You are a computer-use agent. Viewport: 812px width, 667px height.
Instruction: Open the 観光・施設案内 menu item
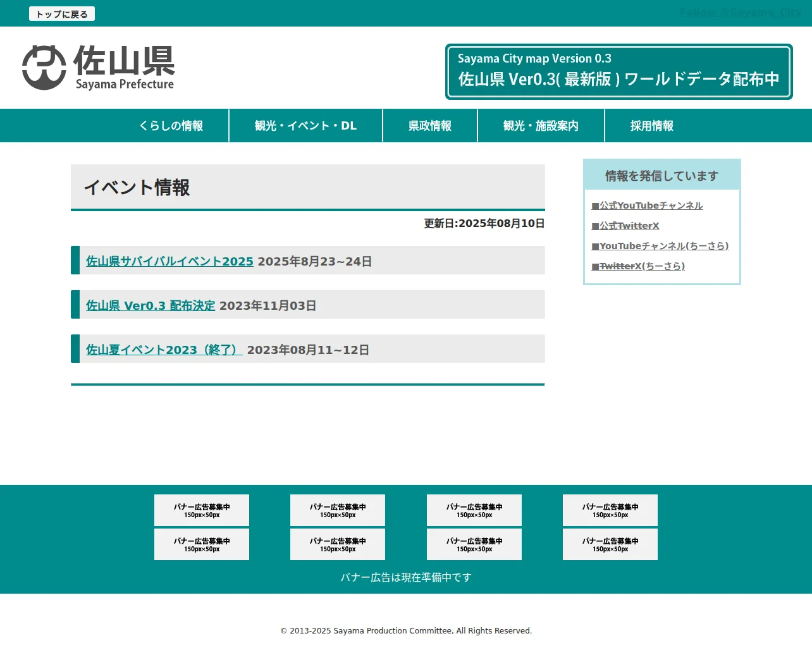541,126
